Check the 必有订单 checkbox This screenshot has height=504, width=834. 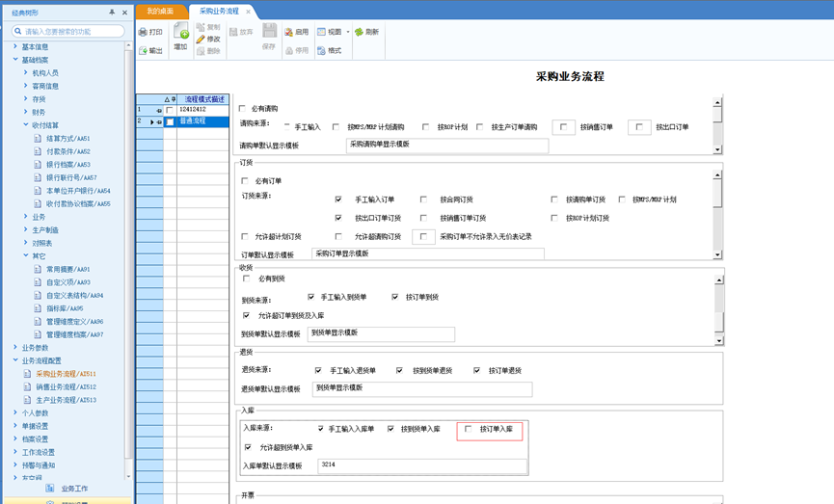pos(245,181)
